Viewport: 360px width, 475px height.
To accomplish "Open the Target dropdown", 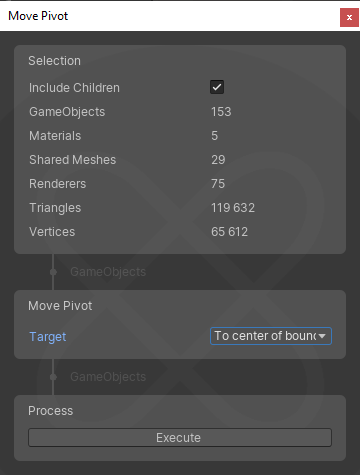I will (x=271, y=336).
